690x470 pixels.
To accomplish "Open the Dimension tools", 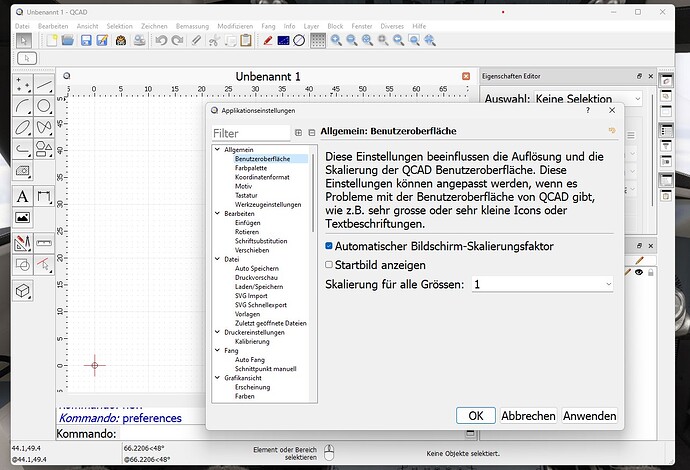I will tap(44, 196).
